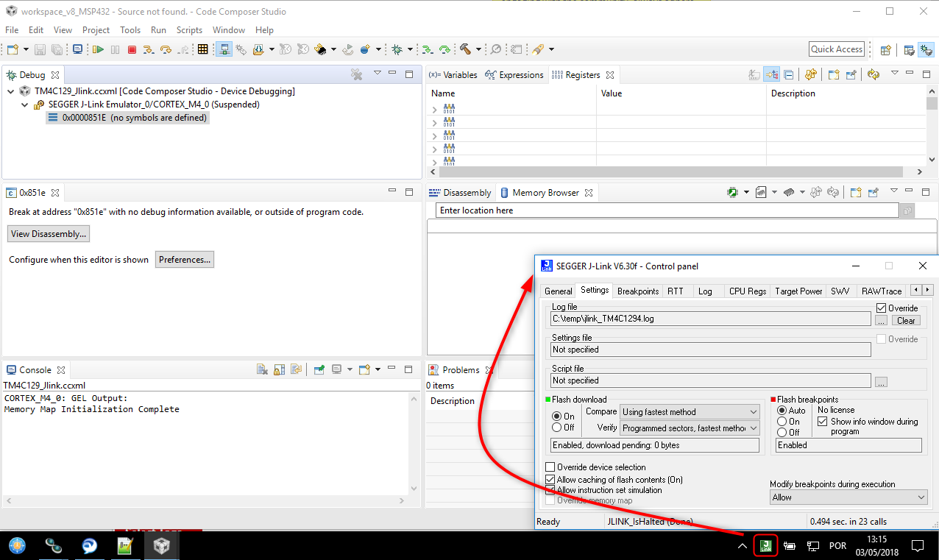Click the Save toolbar icon
Image resolution: width=939 pixels, height=560 pixels.
pyautogui.click(x=38, y=49)
